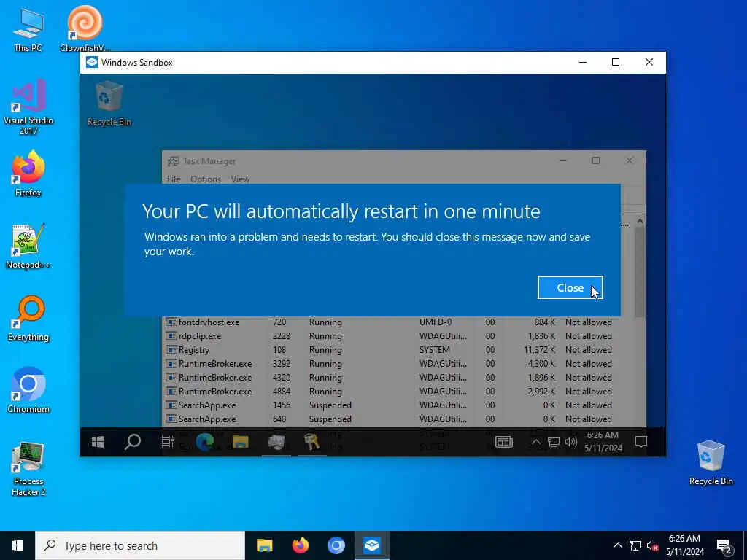Viewport: 747px width, 560px height.
Task: Select Recycle Bin inside the Sandbox
Action: click(109, 104)
